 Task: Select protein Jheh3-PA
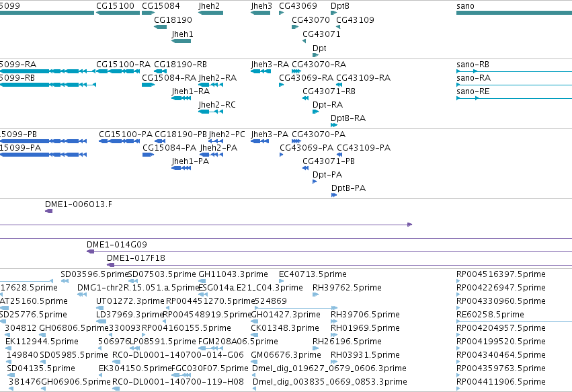click(x=260, y=141)
